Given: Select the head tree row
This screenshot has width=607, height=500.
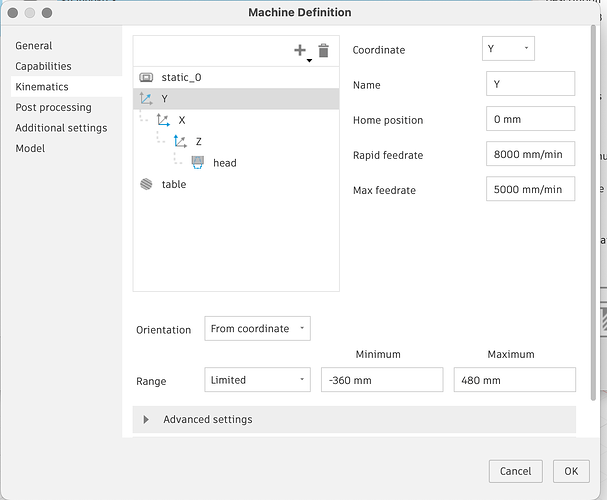Looking at the screenshot, I should pyautogui.click(x=236, y=163).
